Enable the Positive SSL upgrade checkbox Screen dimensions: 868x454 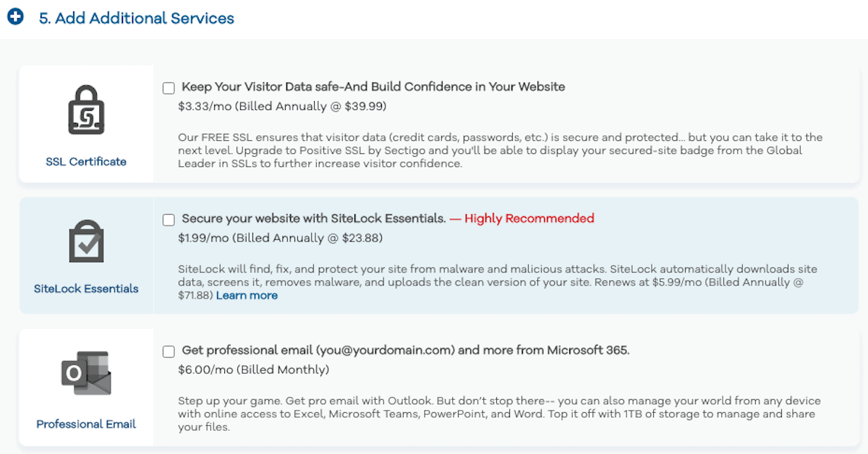click(x=169, y=88)
